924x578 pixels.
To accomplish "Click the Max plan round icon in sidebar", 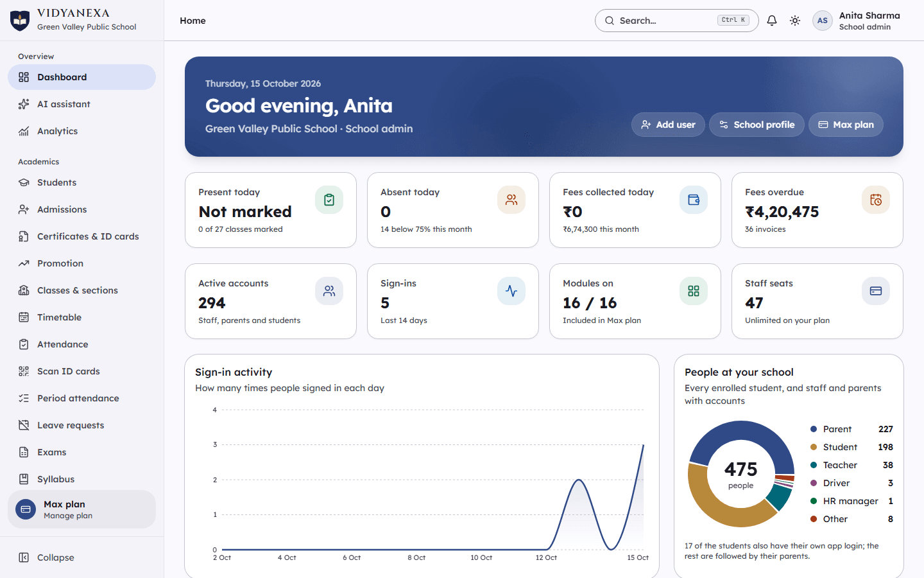I will click(26, 509).
